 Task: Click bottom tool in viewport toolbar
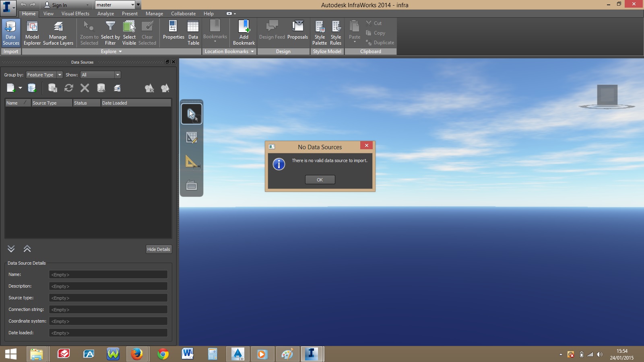[192, 185]
